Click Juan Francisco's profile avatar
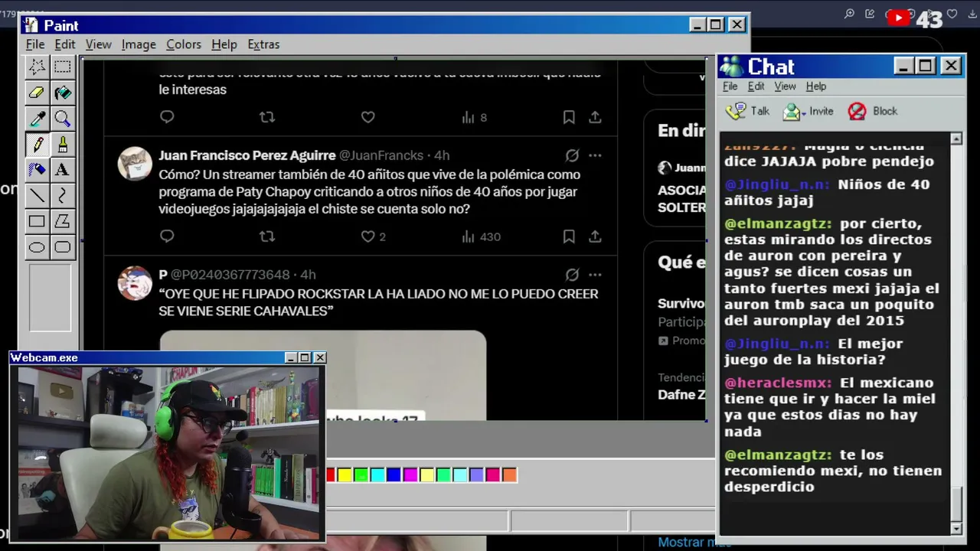This screenshot has height=551, width=980. click(x=135, y=164)
